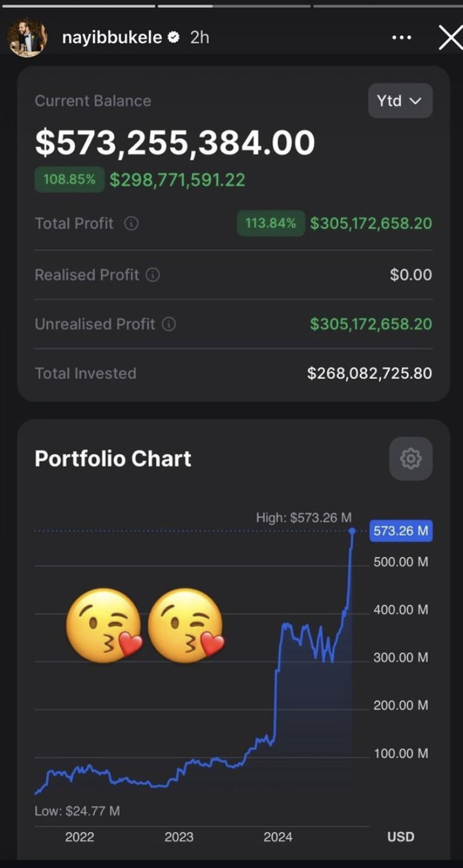Select the chart's high point marker
The image size is (463, 868).
pos(352,531)
